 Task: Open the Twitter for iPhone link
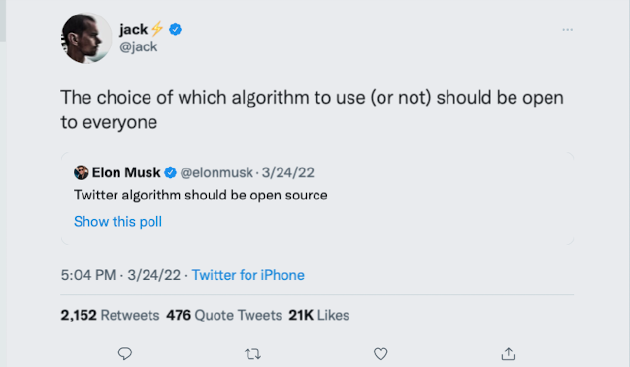[x=248, y=275]
